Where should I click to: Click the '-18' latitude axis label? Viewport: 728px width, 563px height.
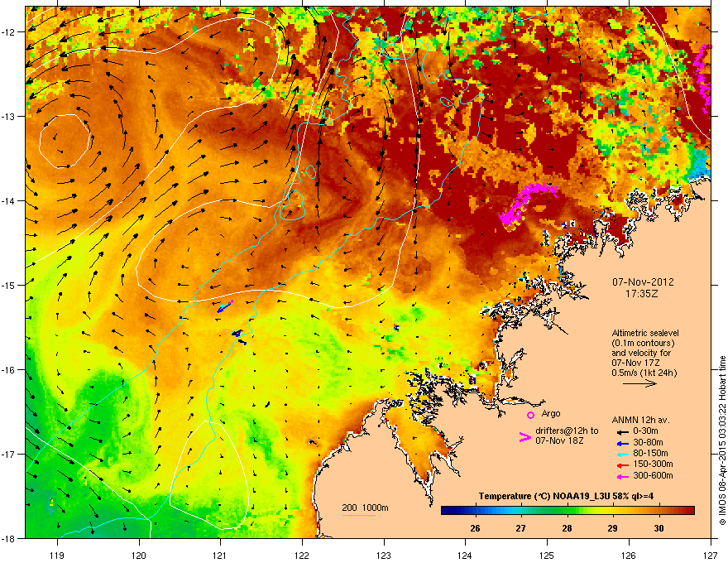(8, 538)
